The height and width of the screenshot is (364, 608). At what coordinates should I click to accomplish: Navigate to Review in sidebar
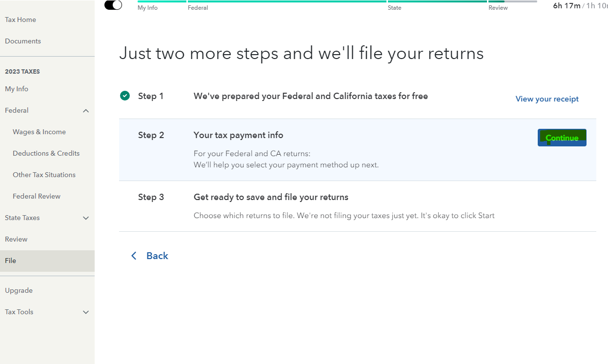point(16,239)
